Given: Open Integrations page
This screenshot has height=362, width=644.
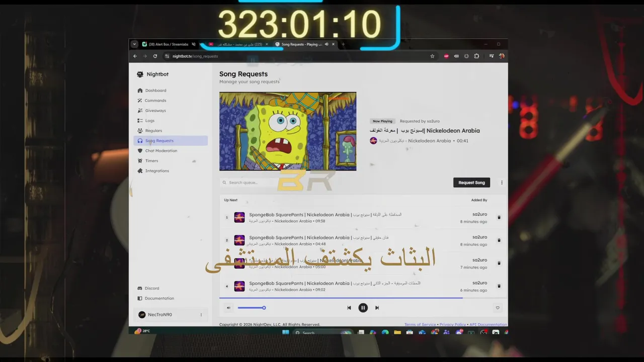Looking at the screenshot, I should click(x=171, y=171).
